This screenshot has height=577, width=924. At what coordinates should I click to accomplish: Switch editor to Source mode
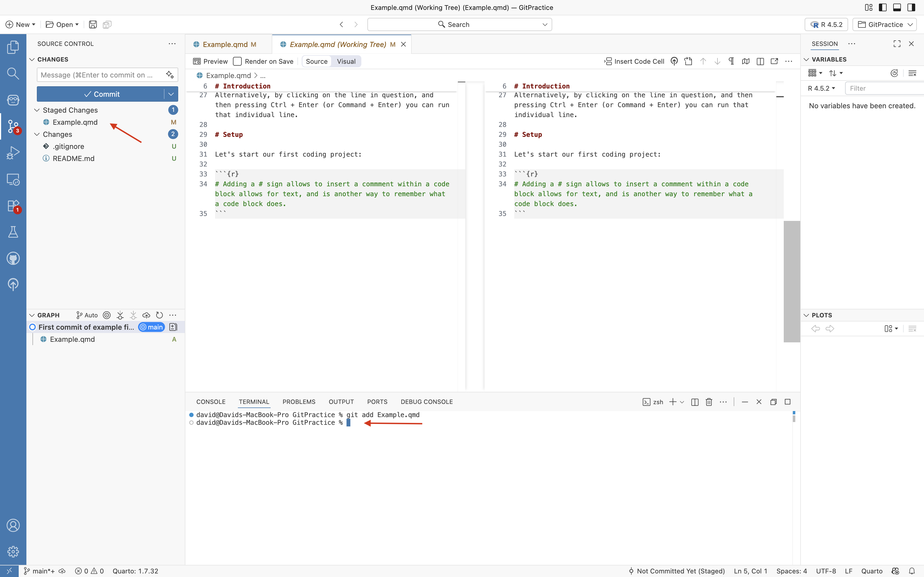pyautogui.click(x=317, y=62)
